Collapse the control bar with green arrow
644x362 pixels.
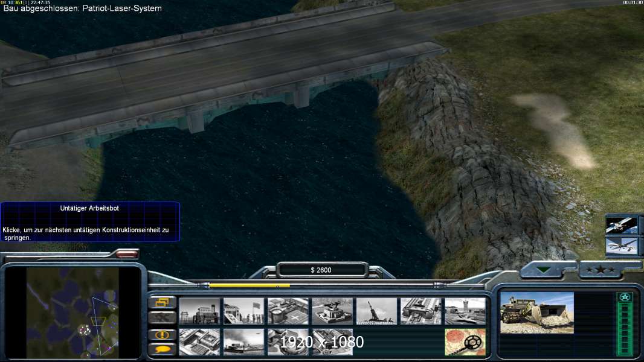pos(544,270)
